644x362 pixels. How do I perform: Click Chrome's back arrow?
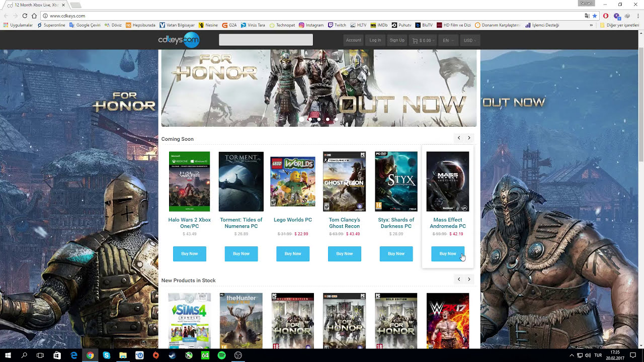pyautogui.click(x=6, y=16)
